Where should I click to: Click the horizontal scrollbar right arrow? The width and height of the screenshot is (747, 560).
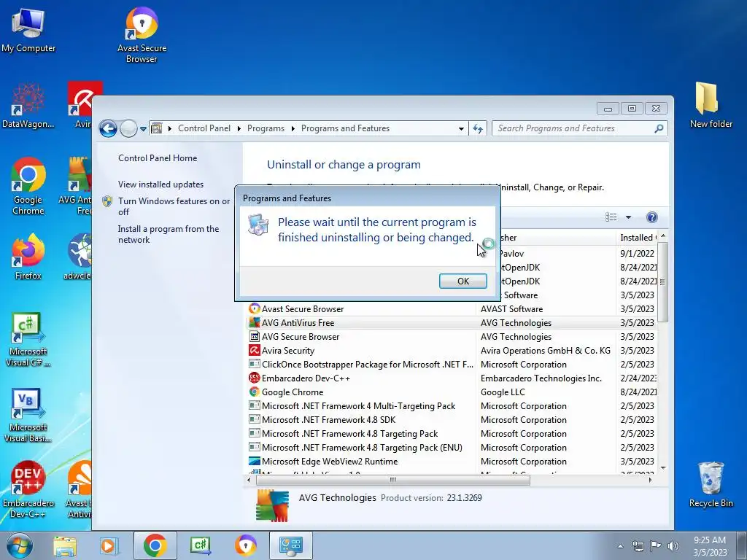650,480
